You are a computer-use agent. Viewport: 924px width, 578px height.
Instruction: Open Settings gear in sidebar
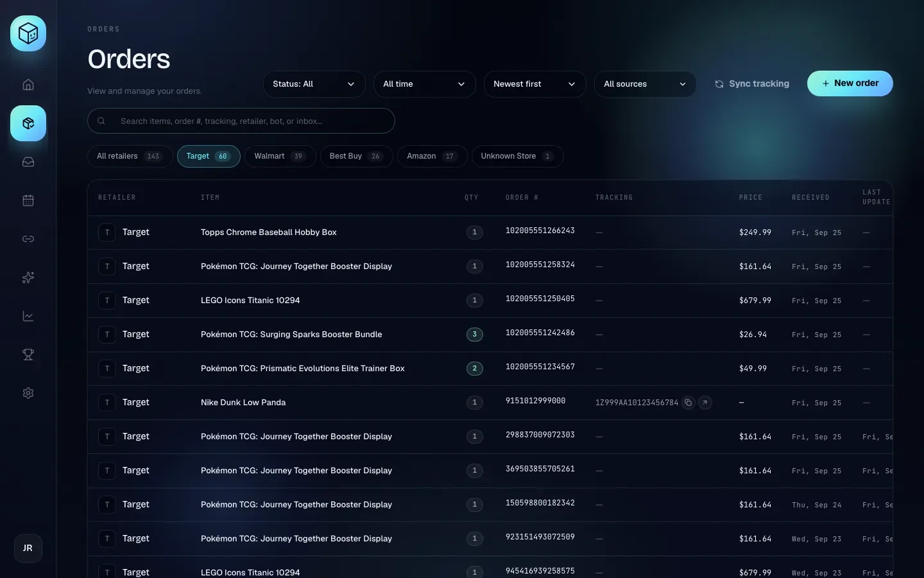coord(28,393)
